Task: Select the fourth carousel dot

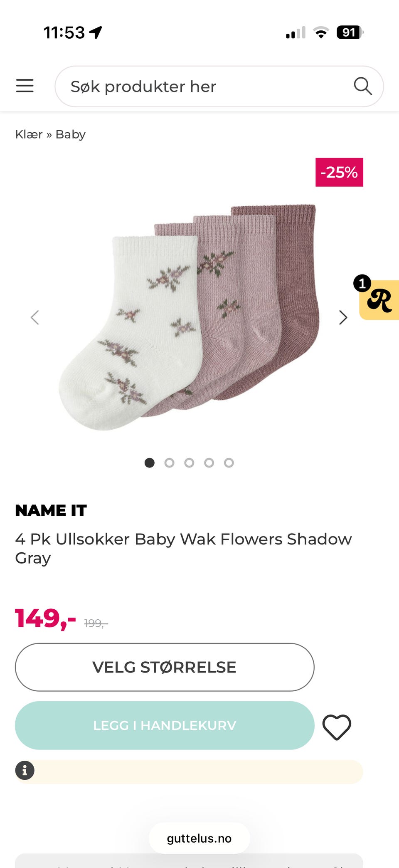Action: 209,462
